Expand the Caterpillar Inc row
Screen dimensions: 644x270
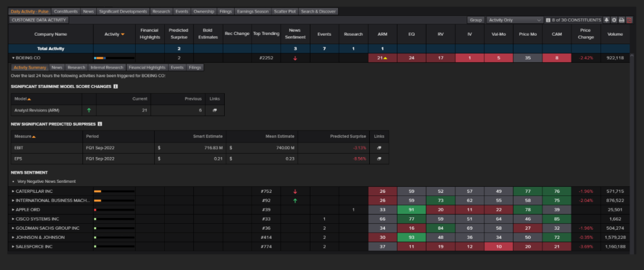click(13, 191)
